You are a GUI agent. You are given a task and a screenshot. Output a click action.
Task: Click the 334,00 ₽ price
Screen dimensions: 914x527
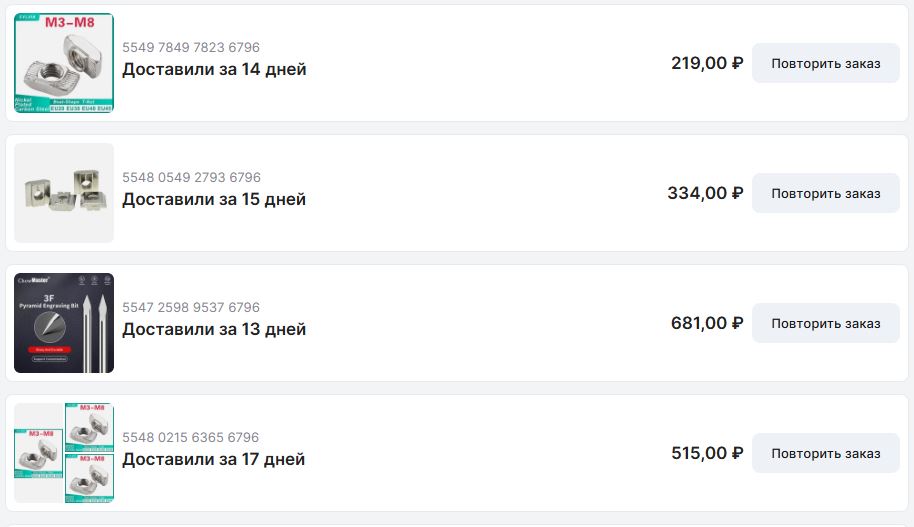[x=705, y=193]
